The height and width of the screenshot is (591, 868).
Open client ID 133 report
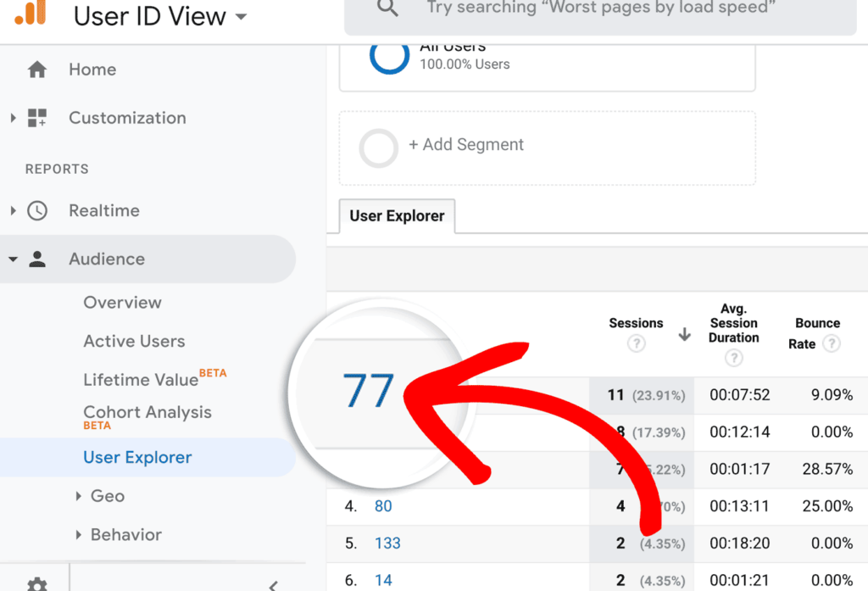coord(387,543)
